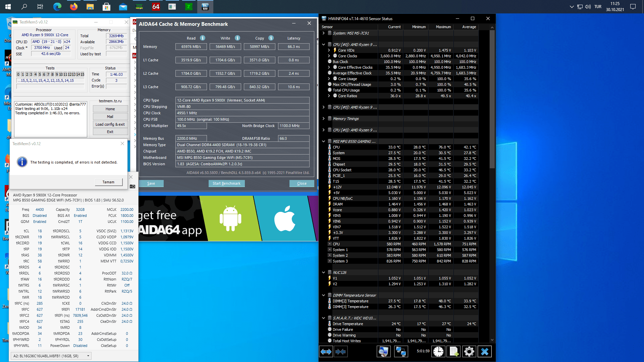Screen dimensions: 644x362
Task: Open the A2 memory module dropdown
Action: click(x=88, y=356)
